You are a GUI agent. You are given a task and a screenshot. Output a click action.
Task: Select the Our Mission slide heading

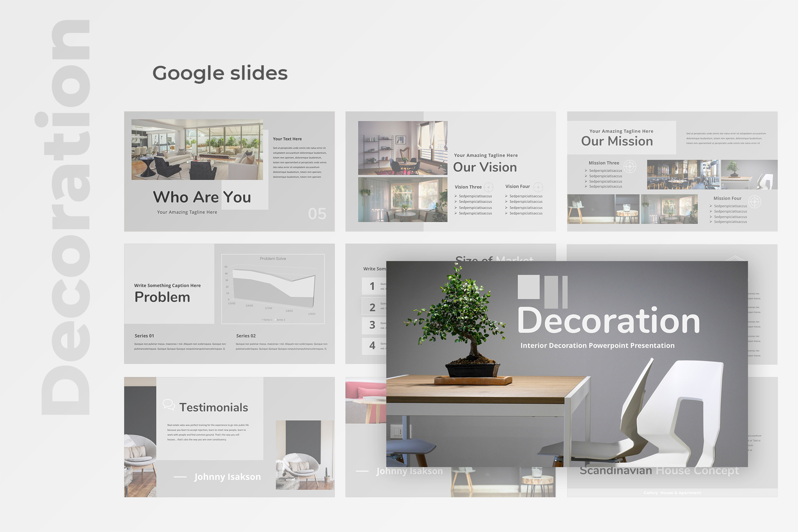(x=617, y=141)
